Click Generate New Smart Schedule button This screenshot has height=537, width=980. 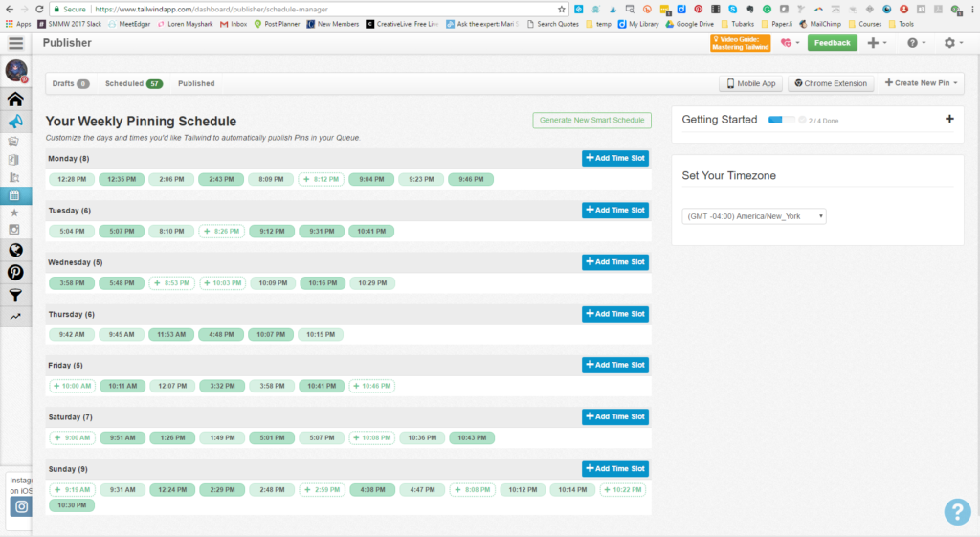point(591,121)
